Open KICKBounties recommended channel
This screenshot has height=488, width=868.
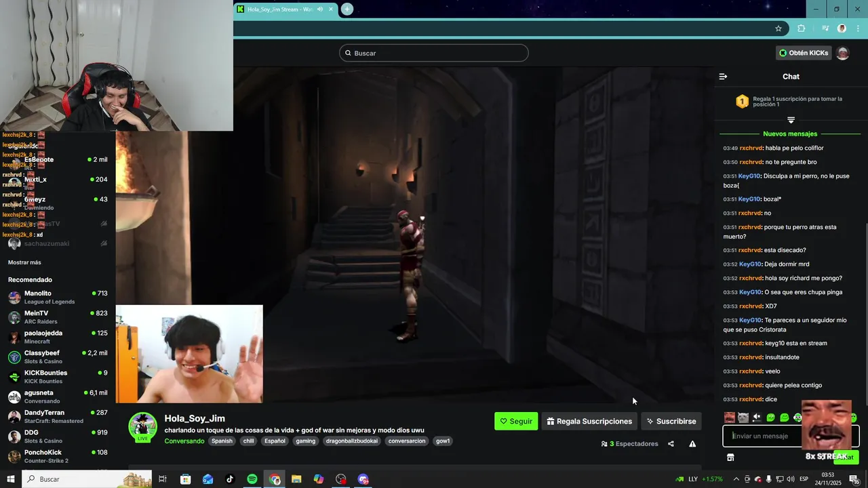coord(58,376)
